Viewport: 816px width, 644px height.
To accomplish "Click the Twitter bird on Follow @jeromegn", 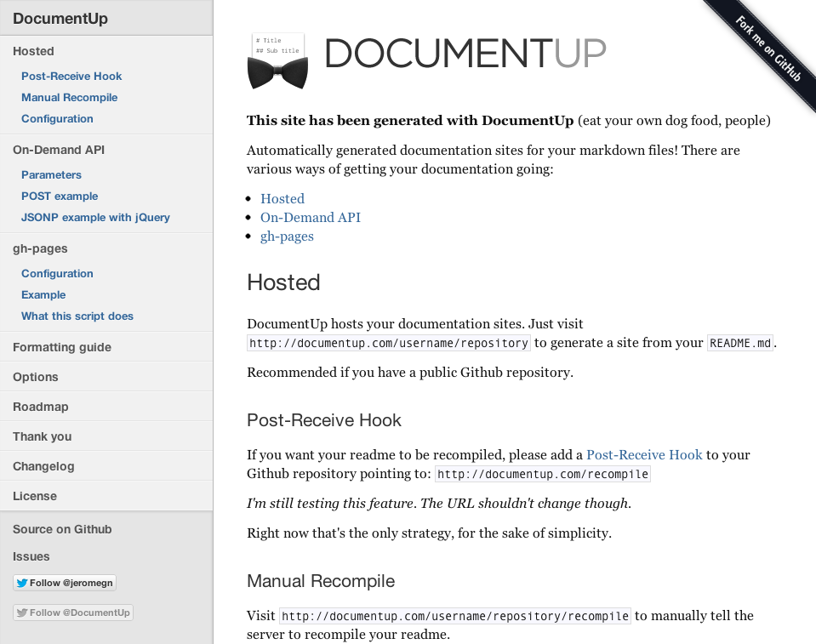I will [22, 583].
